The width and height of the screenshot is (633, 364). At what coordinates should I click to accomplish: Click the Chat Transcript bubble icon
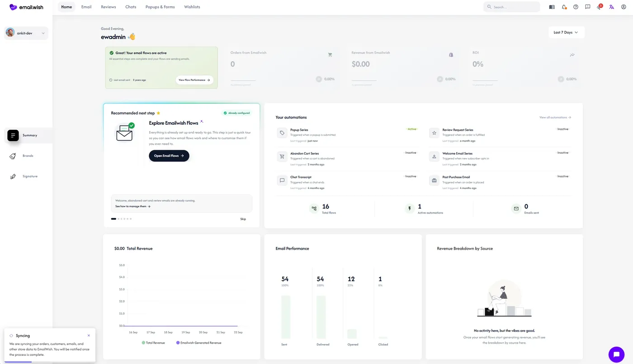click(x=282, y=180)
